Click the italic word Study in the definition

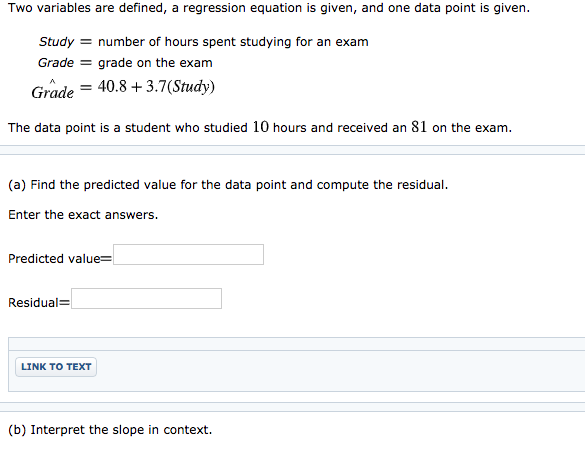click(57, 42)
